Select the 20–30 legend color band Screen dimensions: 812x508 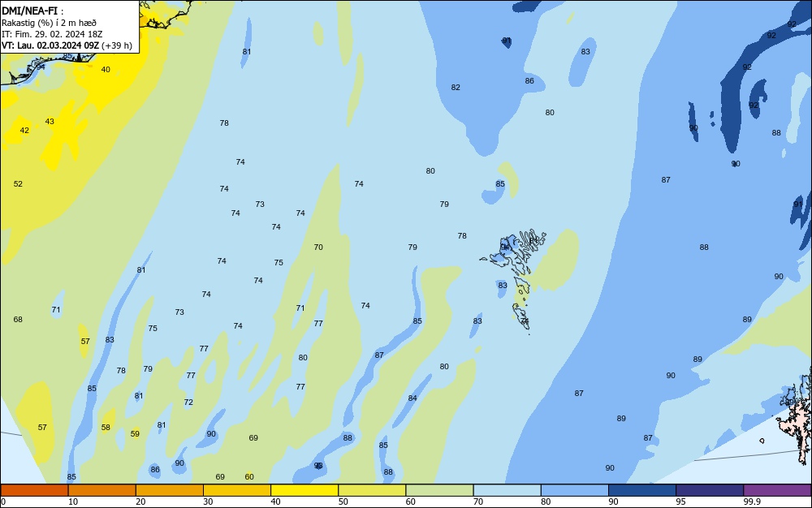click(170, 490)
